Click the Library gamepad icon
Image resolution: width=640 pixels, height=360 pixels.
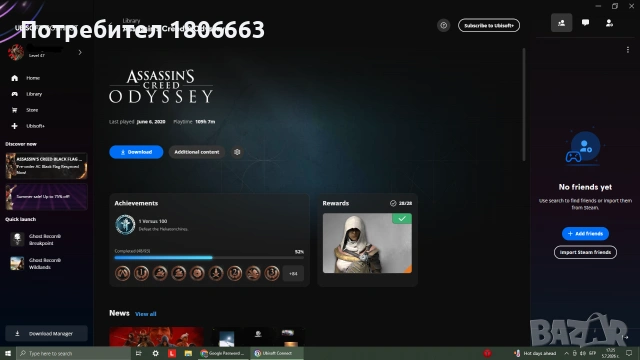click(15, 94)
